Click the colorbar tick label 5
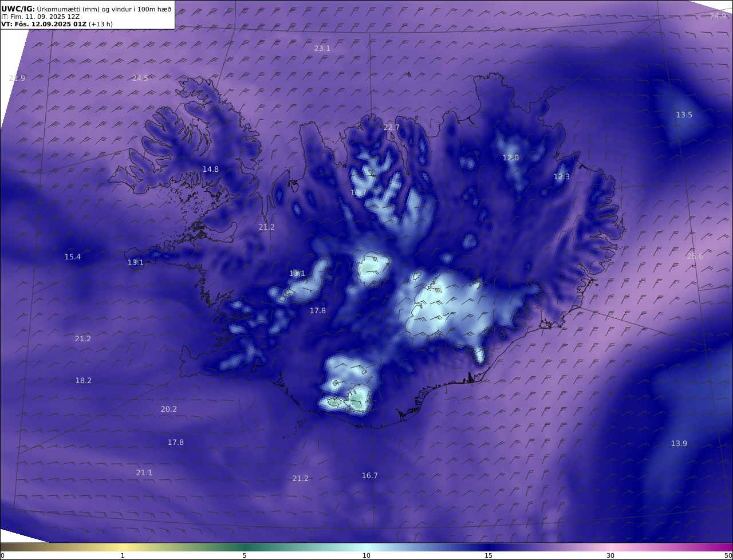Screen dimensions: 733x560 coord(245,555)
